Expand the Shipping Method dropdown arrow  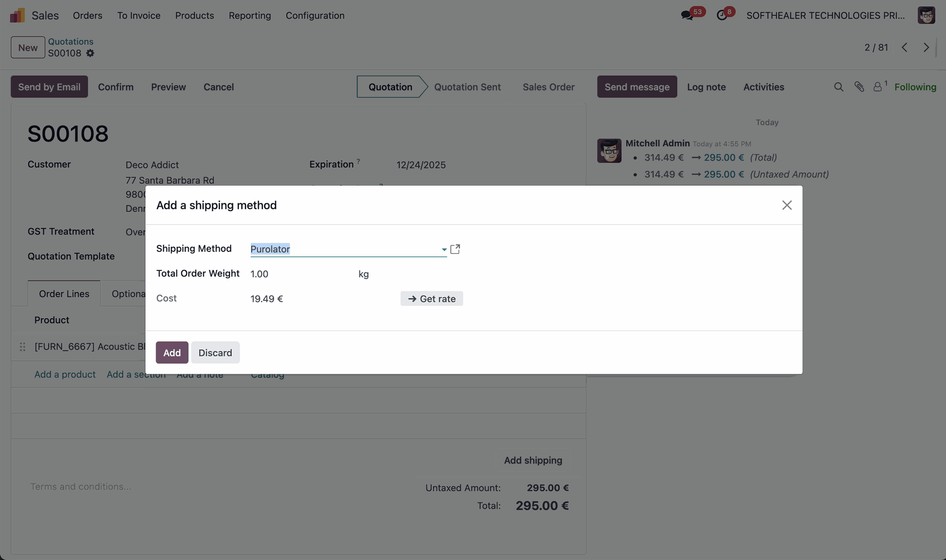(444, 250)
